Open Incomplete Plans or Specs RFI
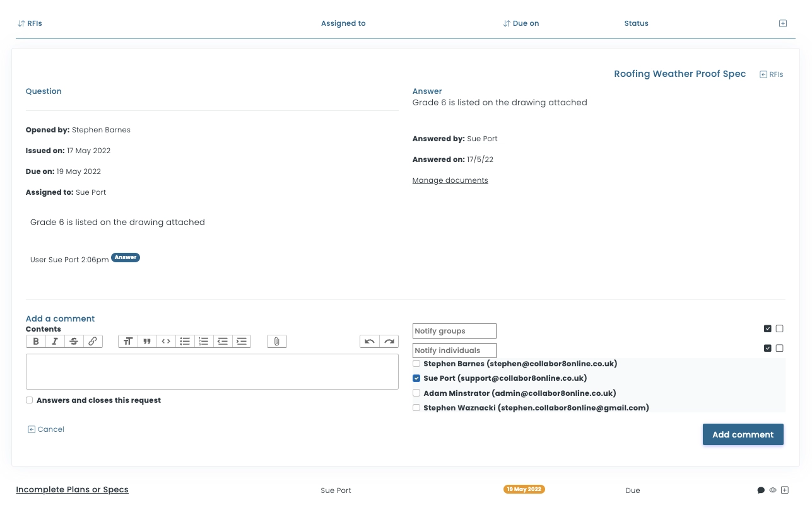 [72, 490]
